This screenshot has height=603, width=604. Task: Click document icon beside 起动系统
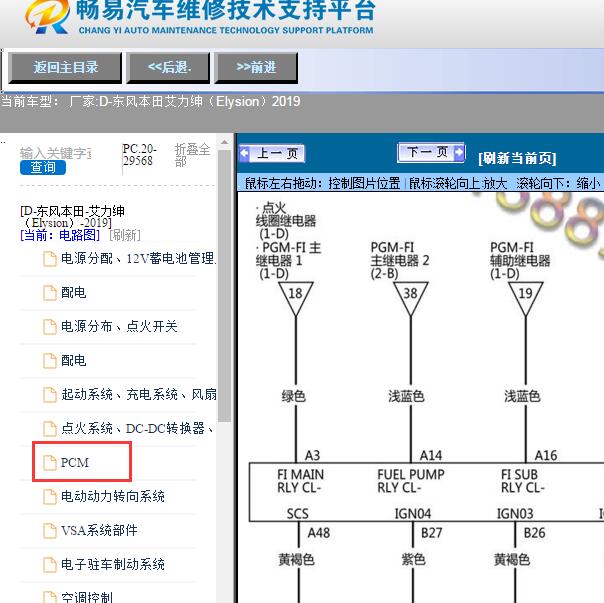(50, 395)
